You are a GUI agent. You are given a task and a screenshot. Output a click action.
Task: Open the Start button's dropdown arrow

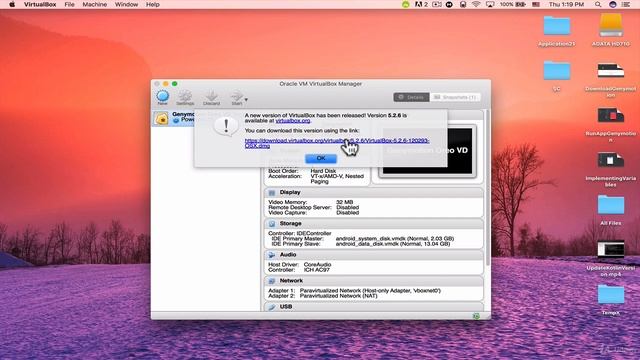(x=246, y=99)
